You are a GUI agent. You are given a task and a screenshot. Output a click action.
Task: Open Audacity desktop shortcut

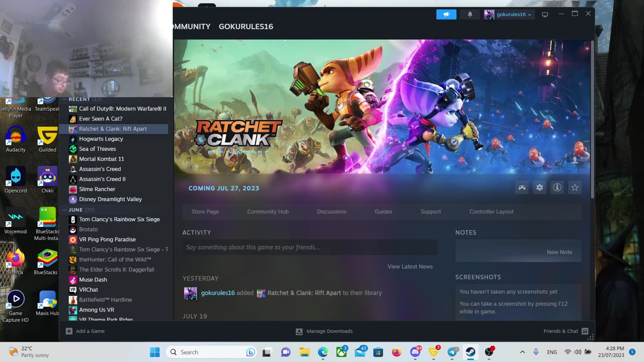(x=16, y=139)
